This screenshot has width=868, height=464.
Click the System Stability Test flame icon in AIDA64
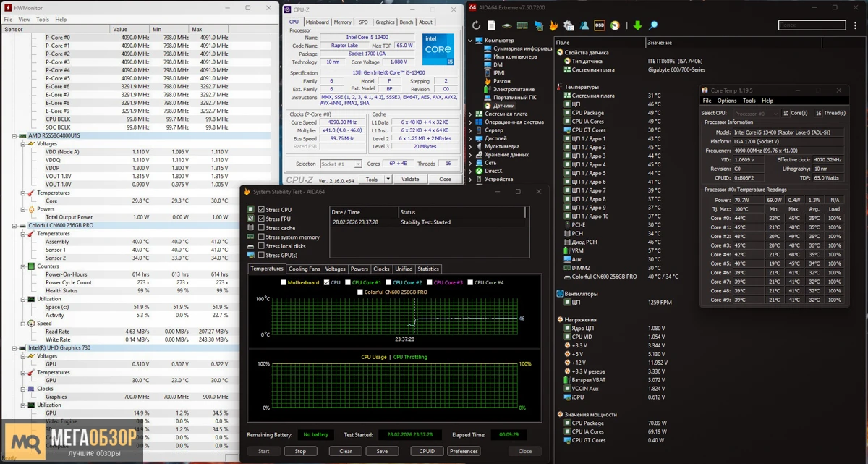pyautogui.click(x=553, y=25)
